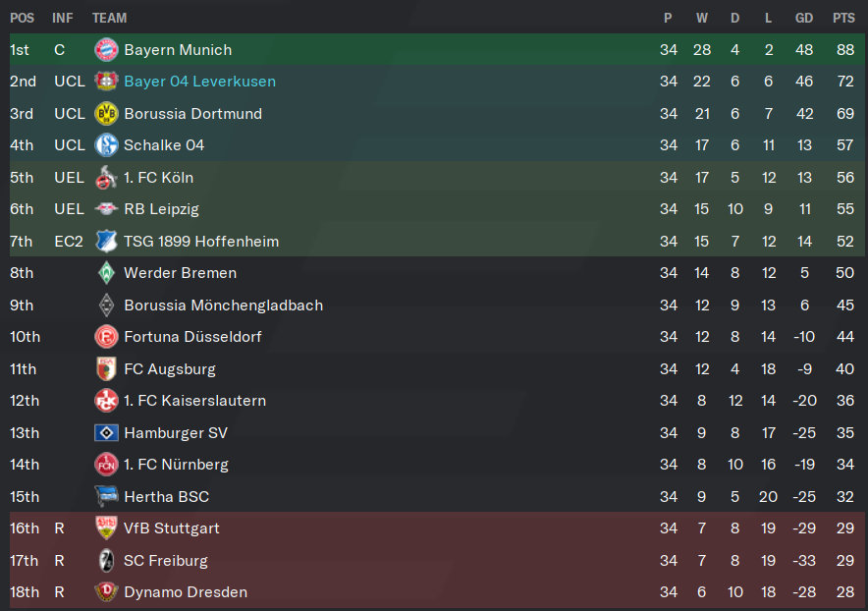The image size is (868, 611).
Task: Open Borussia Mönchengladbach team name
Action: tap(224, 305)
